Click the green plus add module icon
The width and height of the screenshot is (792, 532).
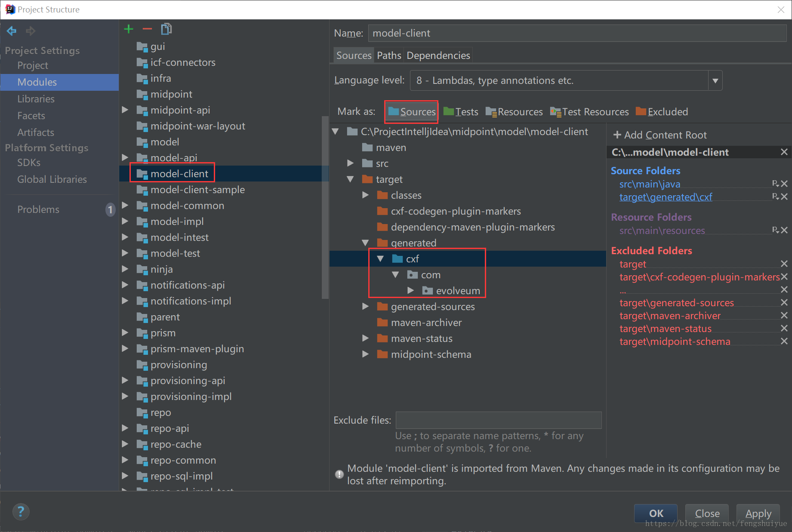click(129, 29)
